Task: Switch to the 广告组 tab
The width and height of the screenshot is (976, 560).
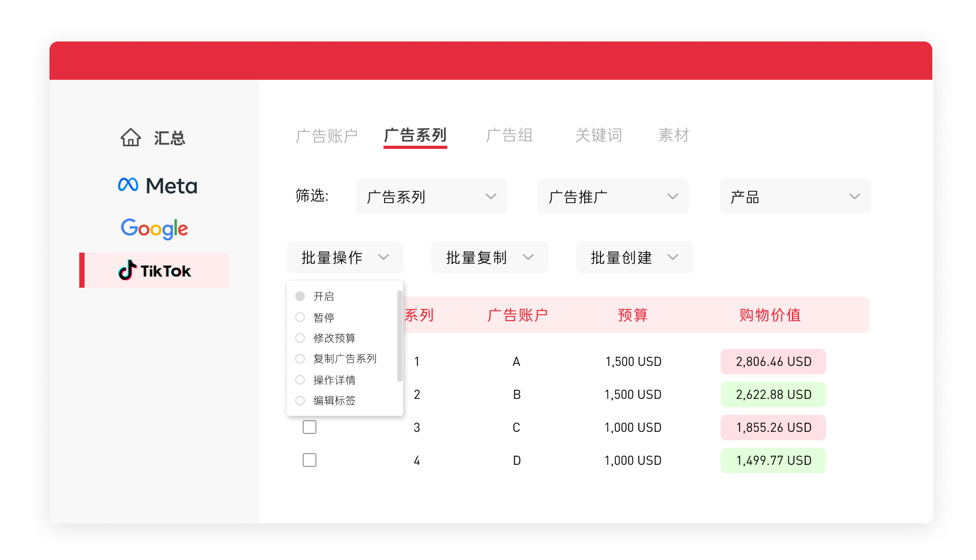Action: 509,135
